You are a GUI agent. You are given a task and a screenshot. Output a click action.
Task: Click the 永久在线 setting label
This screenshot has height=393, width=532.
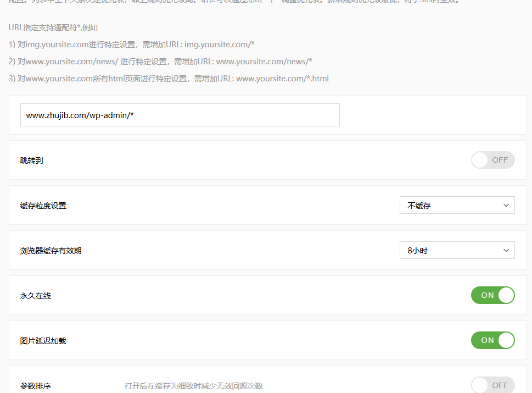pos(35,296)
